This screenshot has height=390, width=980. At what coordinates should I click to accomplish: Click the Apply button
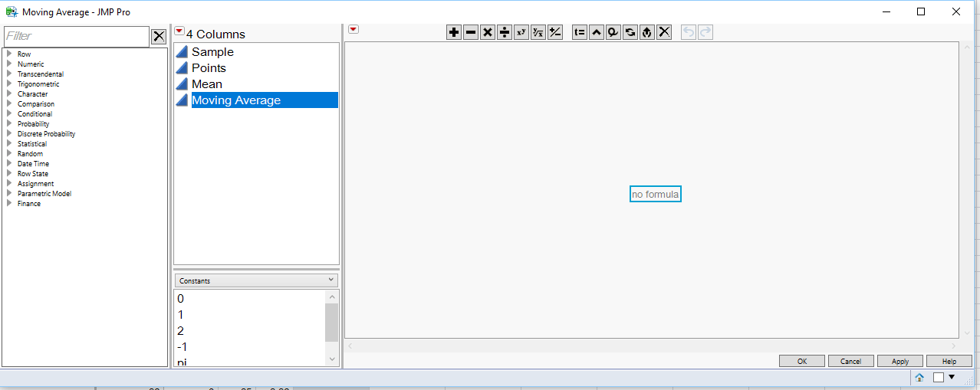coord(900,361)
